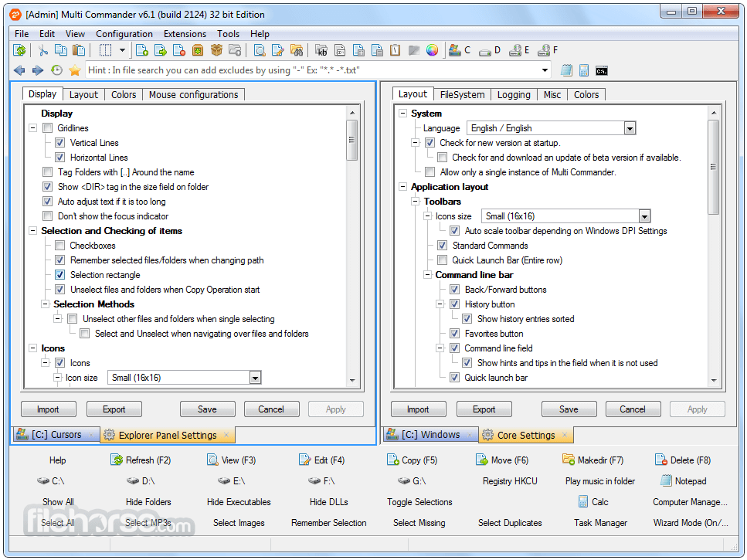Click the delete file icon with red minus

click(179, 50)
